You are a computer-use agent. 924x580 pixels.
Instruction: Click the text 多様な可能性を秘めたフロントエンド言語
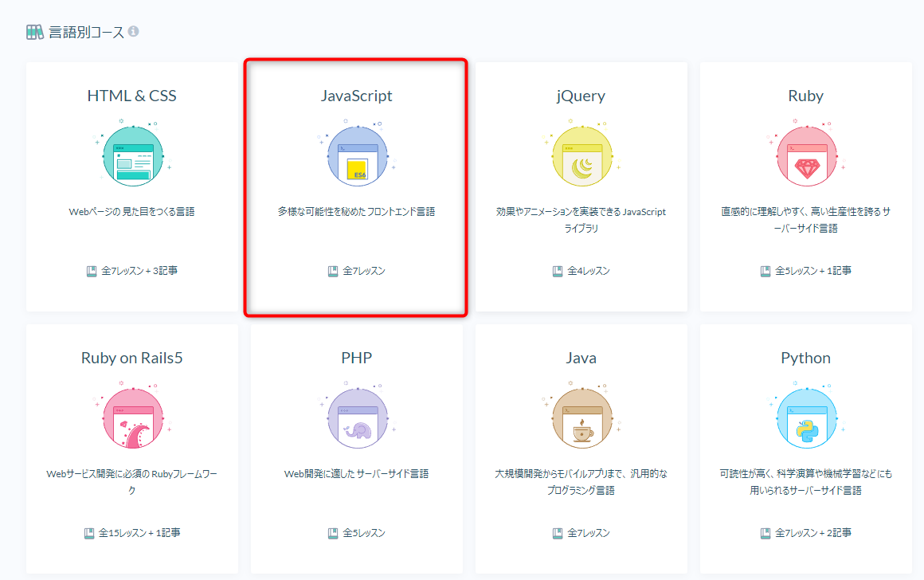click(x=357, y=212)
